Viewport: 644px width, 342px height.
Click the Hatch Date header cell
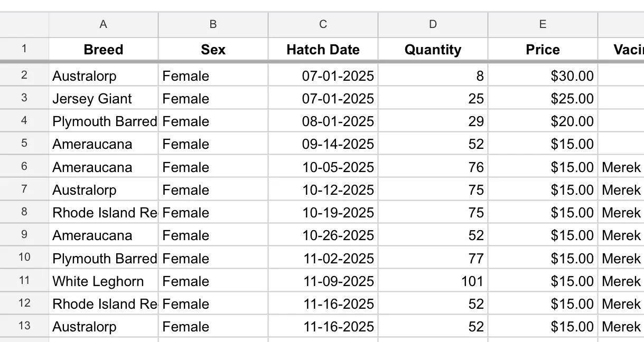tap(323, 50)
